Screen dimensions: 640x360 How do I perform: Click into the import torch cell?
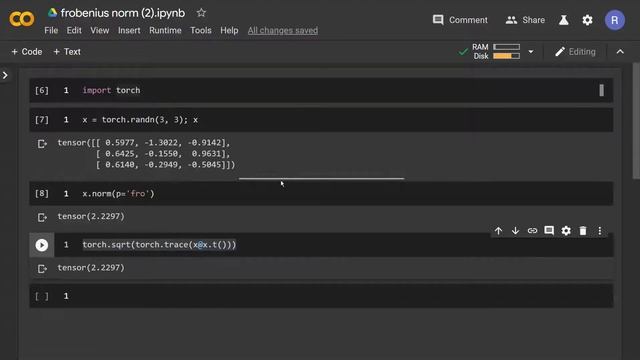tap(321, 90)
